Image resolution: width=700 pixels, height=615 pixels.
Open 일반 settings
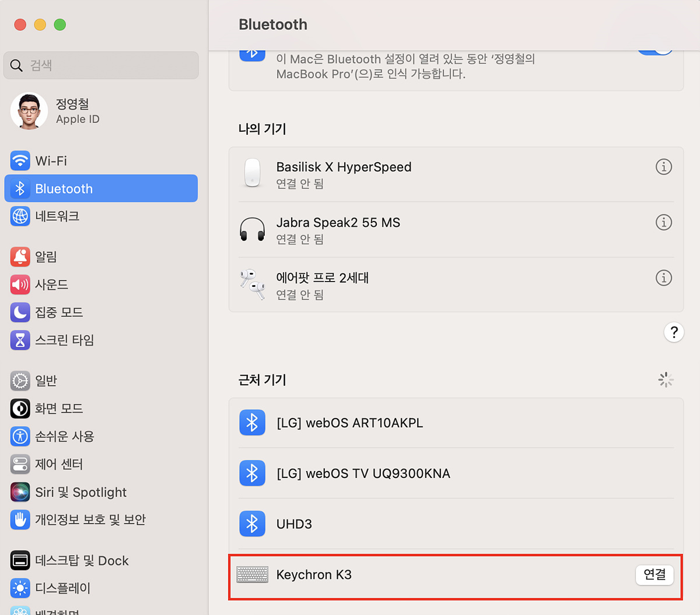[x=101, y=381]
